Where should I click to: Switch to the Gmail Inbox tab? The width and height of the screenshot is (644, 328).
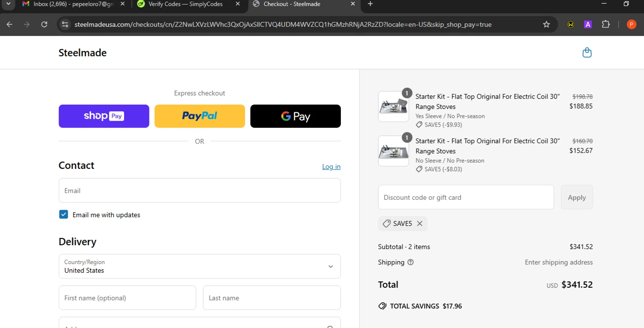[x=73, y=4]
